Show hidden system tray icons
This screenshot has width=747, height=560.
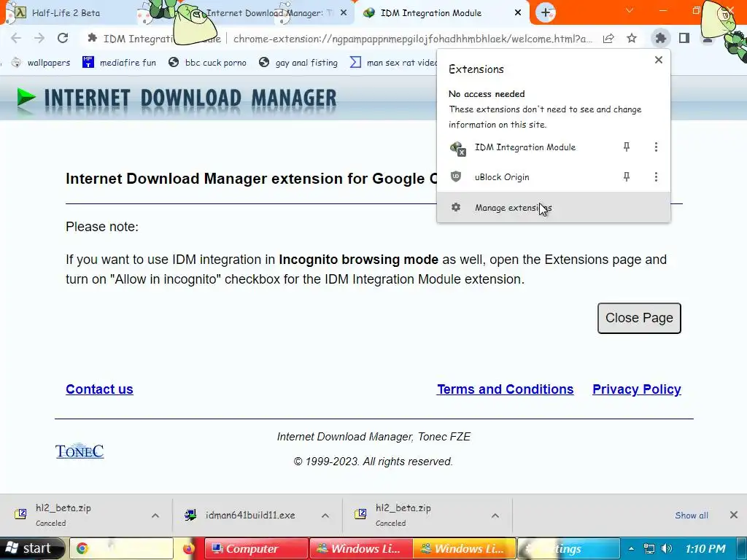631,548
